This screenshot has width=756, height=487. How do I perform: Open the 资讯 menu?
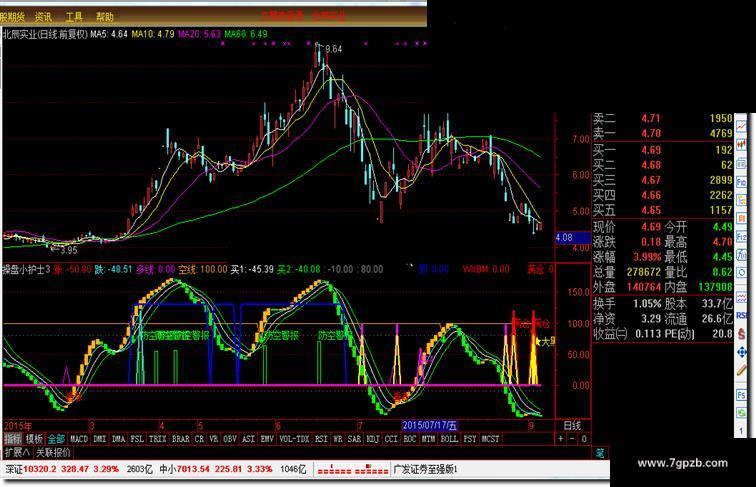tap(43, 17)
